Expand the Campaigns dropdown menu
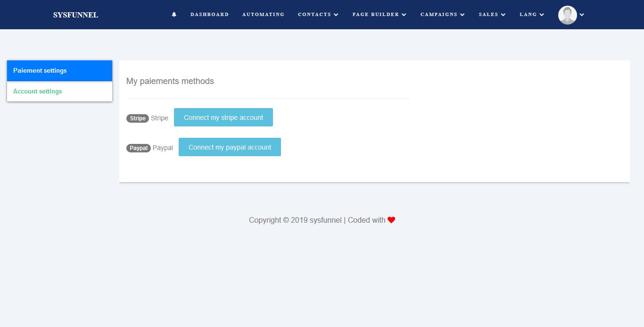The width and height of the screenshot is (644, 327). point(443,15)
